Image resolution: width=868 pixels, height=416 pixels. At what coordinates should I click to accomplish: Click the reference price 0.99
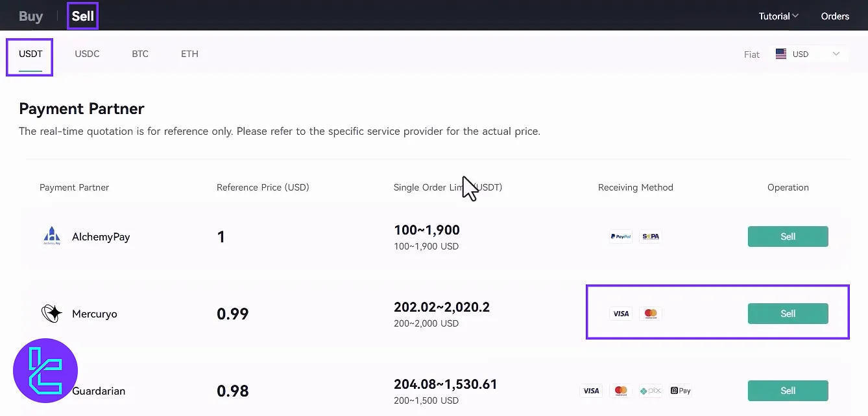coord(233,314)
